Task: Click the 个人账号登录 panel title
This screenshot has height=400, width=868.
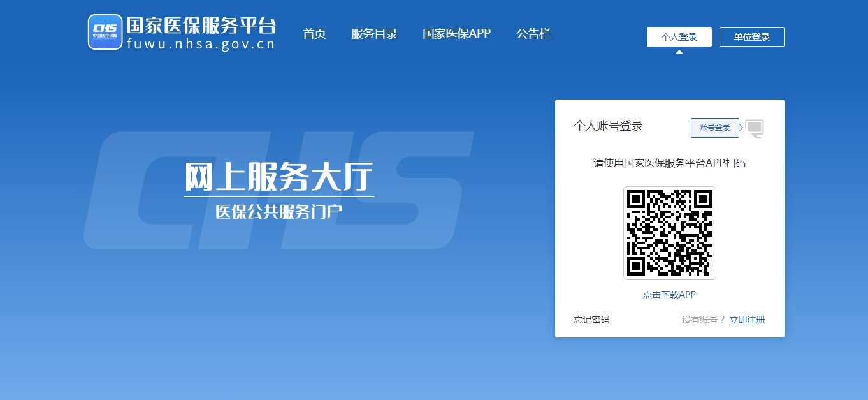Action: pos(609,127)
